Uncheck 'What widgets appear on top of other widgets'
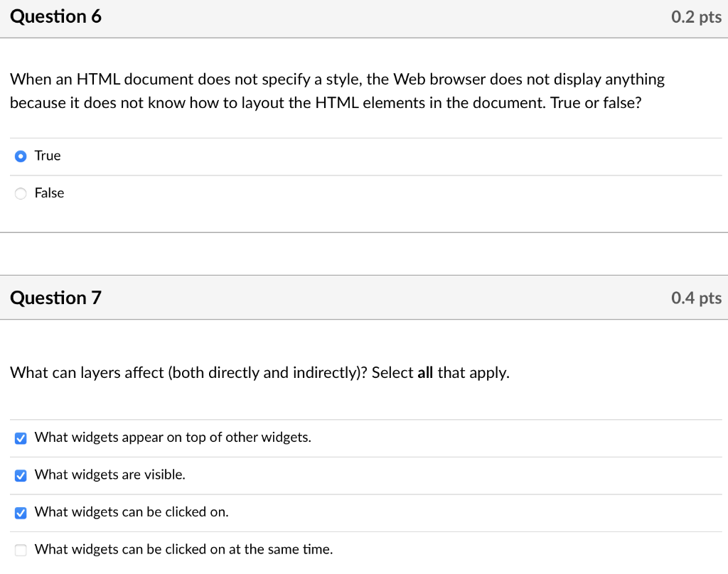This screenshot has width=728, height=574. click(21, 438)
